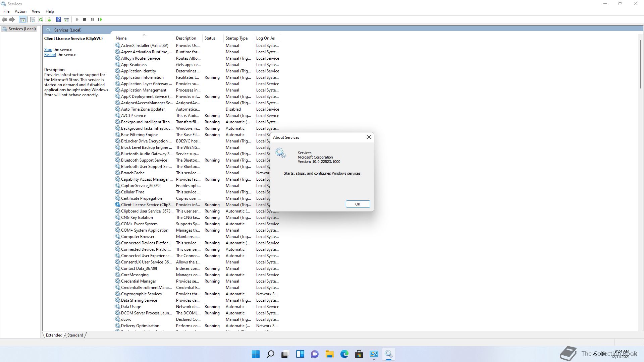Open the Properties toolbar icon
The image size is (644, 362).
click(33, 19)
